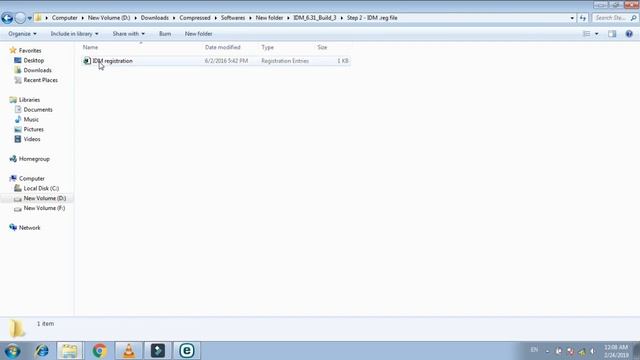The height and width of the screenshot is (360, 640).
Task: Click the Forward navigation arrow
Action: coord(20,18)
